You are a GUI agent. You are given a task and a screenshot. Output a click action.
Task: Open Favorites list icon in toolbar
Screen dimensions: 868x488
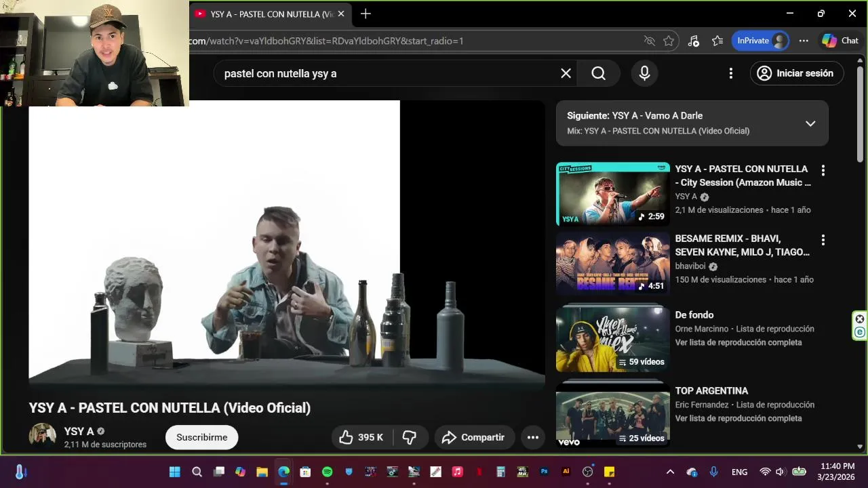tap(717, 41)
